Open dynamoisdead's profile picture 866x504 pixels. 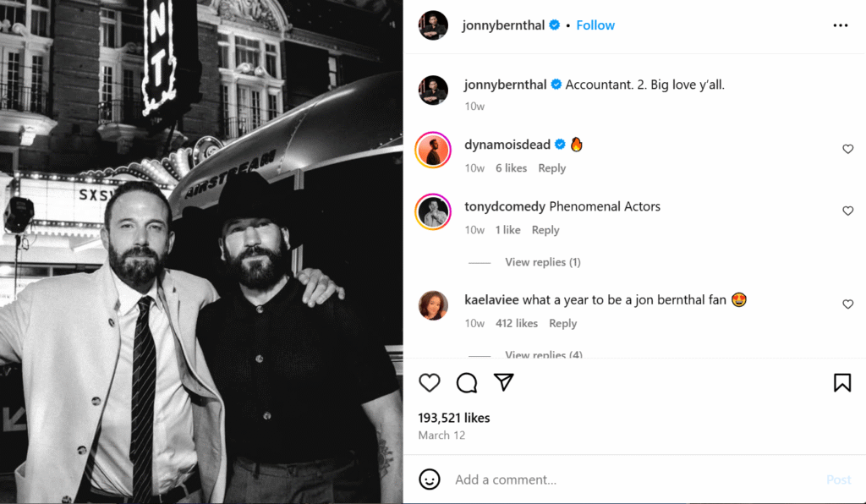coord(433,151)
